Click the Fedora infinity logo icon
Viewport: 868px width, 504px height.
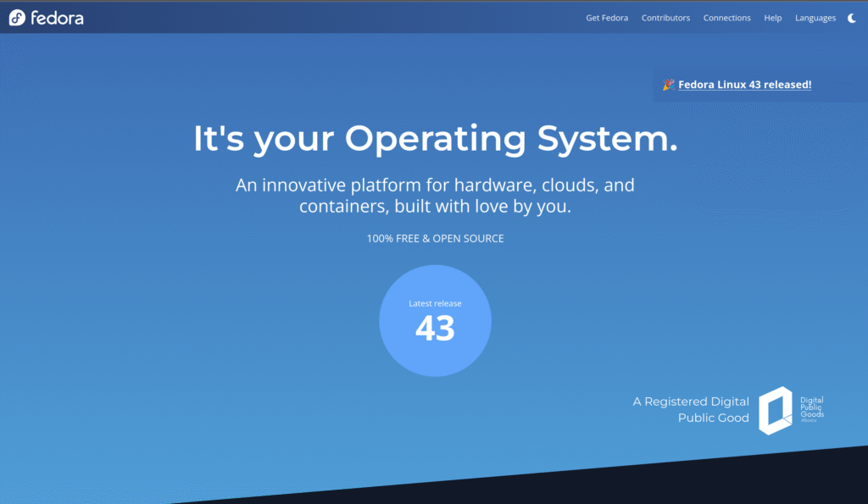pyautogui.click(x=17, y=18)
